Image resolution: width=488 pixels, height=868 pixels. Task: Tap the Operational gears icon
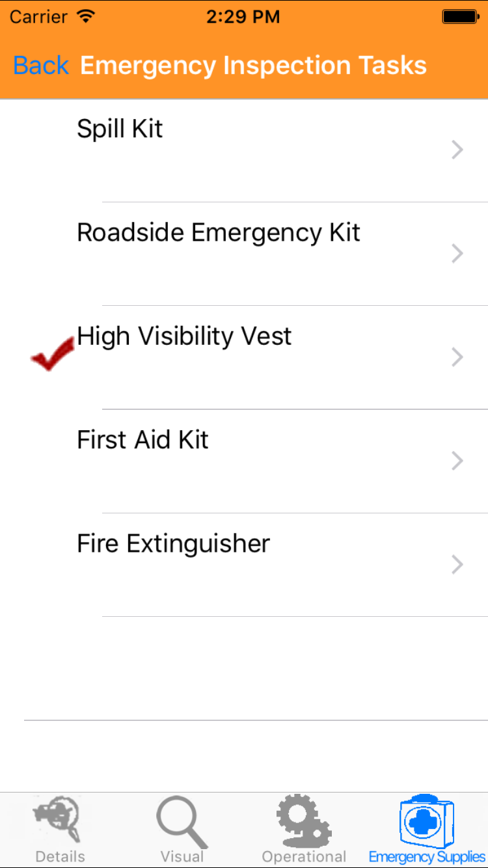[x=304, y=821]
